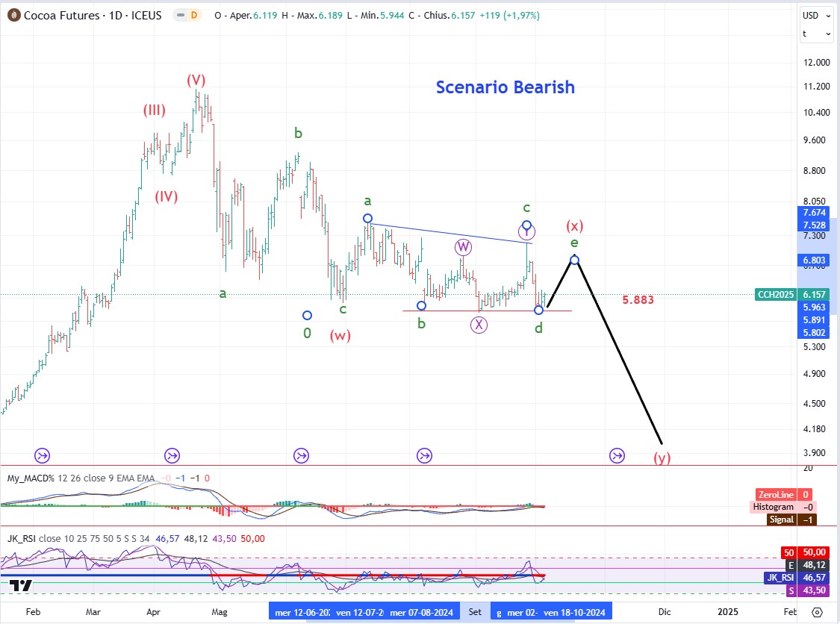Click the +119 (+1,97%) change value

pos(509,16)
